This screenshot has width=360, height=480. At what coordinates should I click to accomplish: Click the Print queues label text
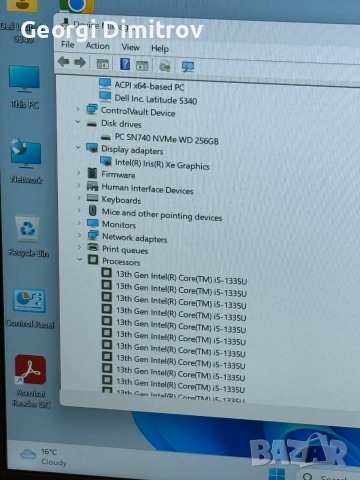tap(125, 249)
